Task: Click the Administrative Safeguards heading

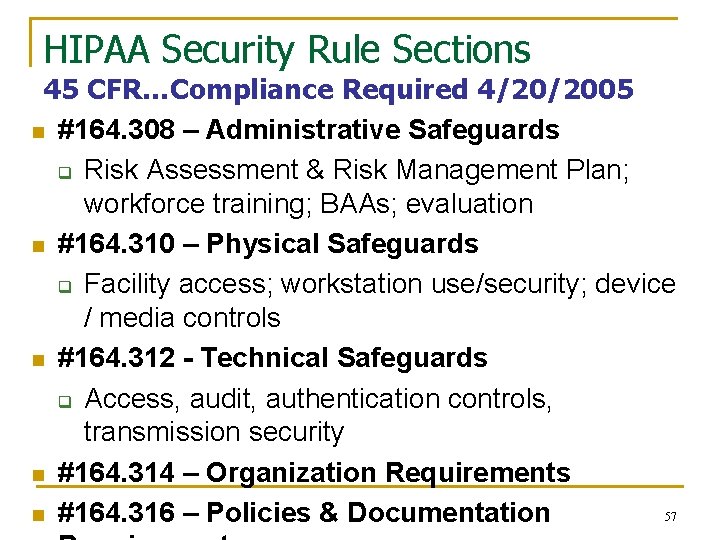Action: point(308,130)
